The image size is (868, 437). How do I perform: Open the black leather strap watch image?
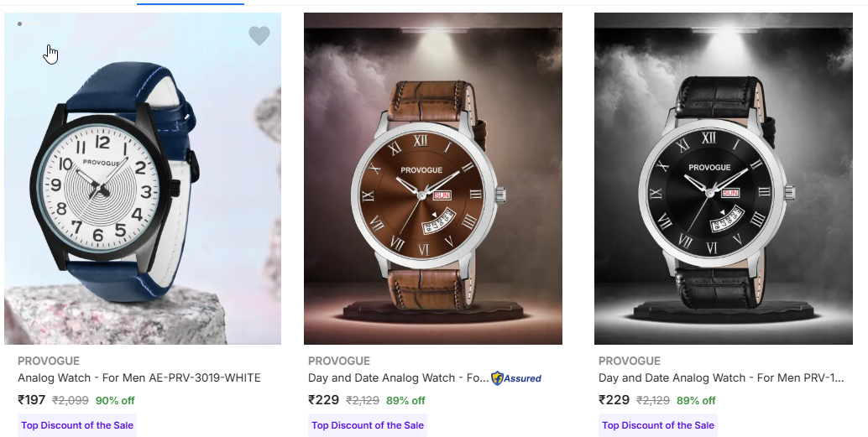(x=723, y=185)
